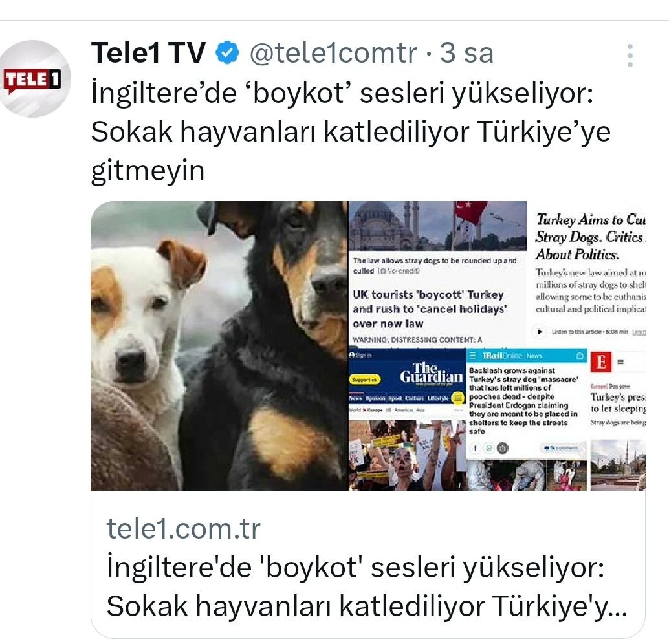The height and width of the screenshot is (644, 669).
Task: Open the three-dot tweet options menu
Action: (630, 56)
